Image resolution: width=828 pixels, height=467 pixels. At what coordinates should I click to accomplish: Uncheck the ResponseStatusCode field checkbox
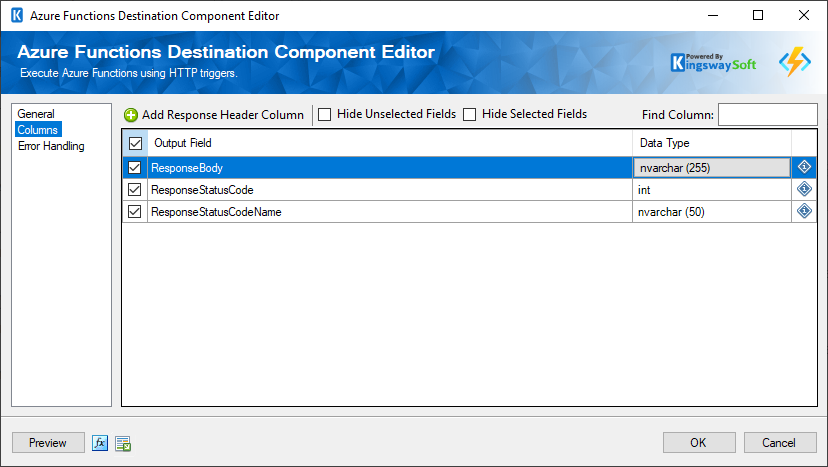click(x=135, y=190)
